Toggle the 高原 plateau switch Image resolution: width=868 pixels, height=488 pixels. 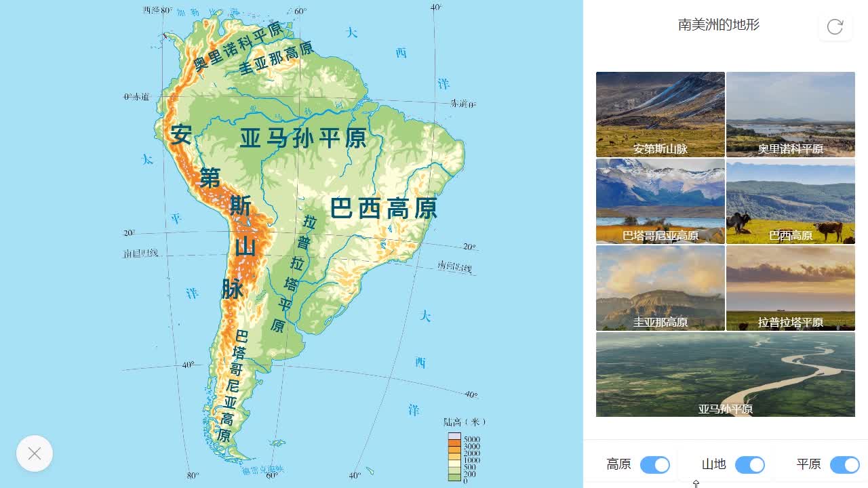tap(655, 464)
